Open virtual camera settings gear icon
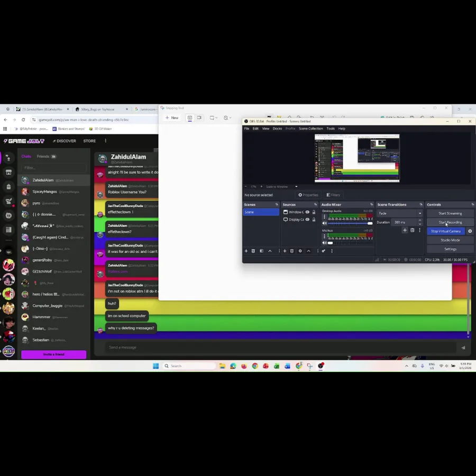 tap(470, 231)
